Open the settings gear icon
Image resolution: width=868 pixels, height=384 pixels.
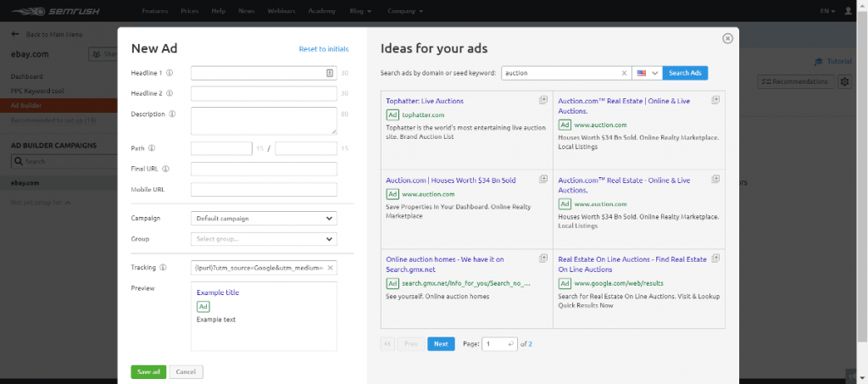tap(844, 82)
